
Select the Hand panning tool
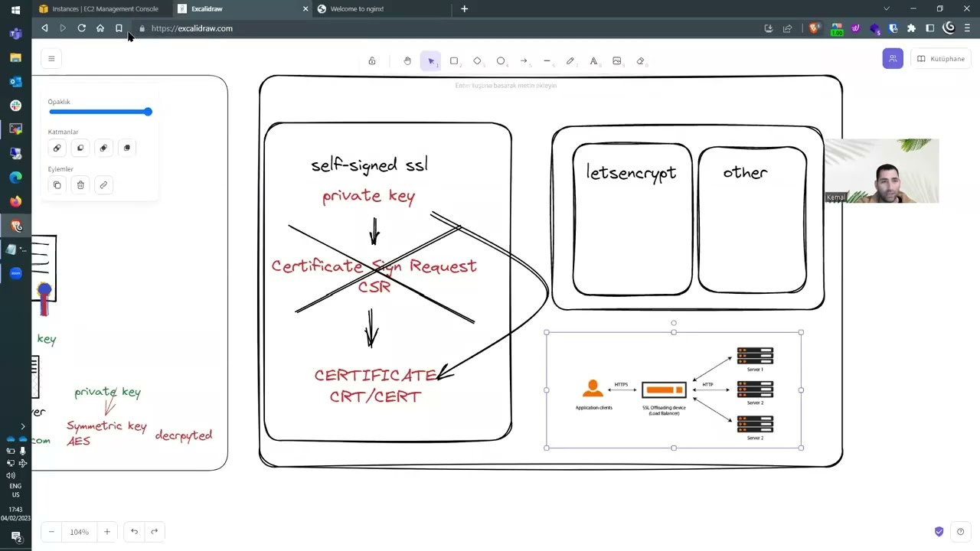[x=407, y=61]
